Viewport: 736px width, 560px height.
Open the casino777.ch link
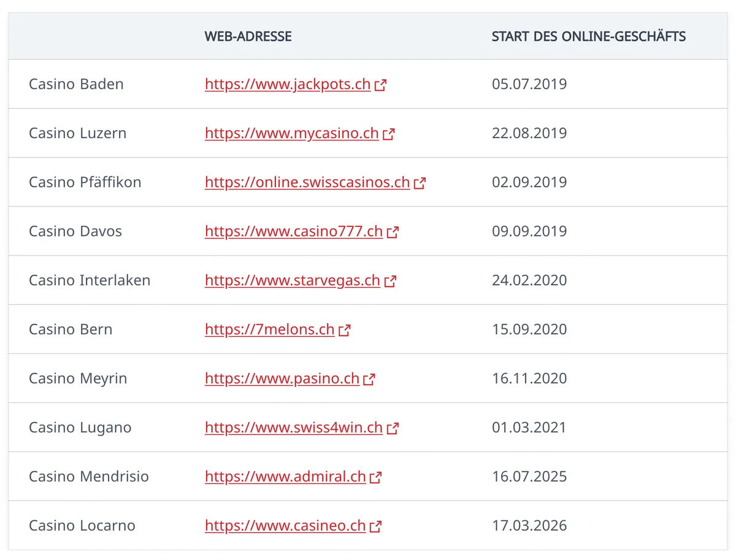294,231
